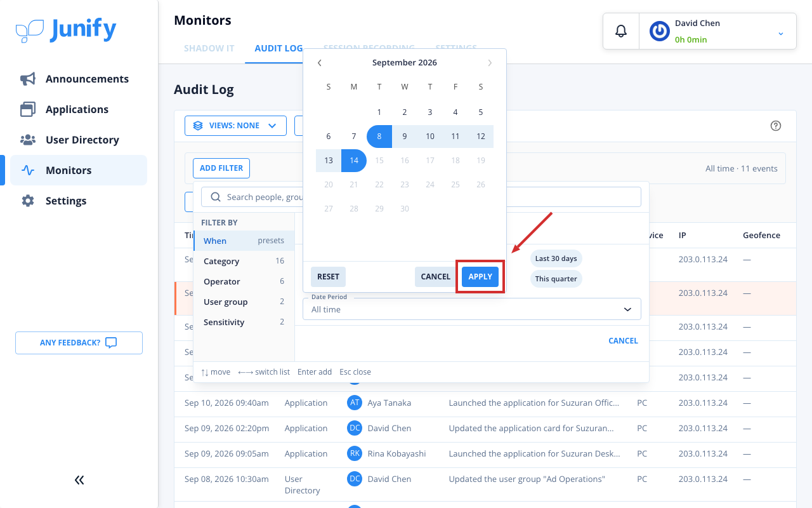Image resolution: width=812 pixels, height=508 pixels.
Task: Go to previous month in calendar
Action: [x=320, y=63]
